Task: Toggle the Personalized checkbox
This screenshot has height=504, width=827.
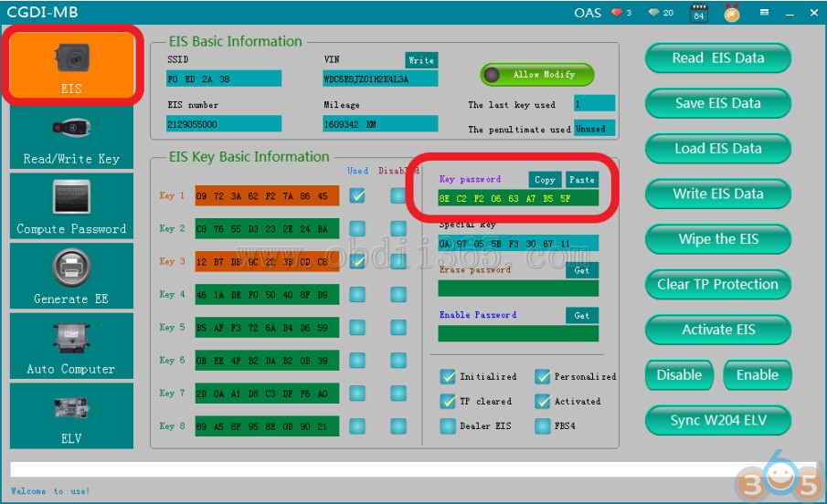Action: [x=542, y=376]
